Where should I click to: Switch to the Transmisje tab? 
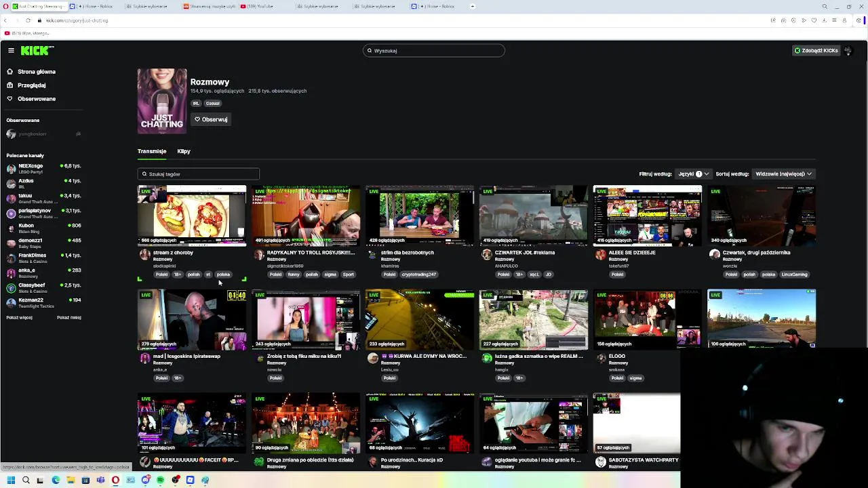[x=152, y=151]
